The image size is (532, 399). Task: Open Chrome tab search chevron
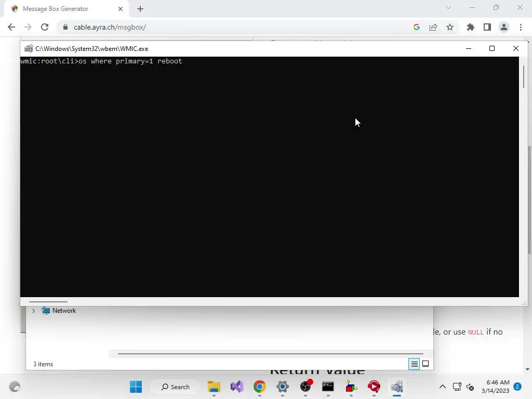(x=448, y=7)
